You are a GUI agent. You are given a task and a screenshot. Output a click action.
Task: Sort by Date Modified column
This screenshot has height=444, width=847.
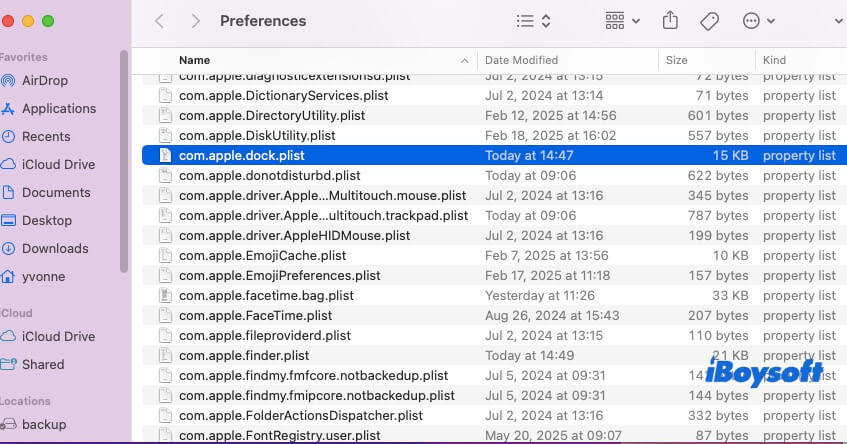(x=521, y=60)
